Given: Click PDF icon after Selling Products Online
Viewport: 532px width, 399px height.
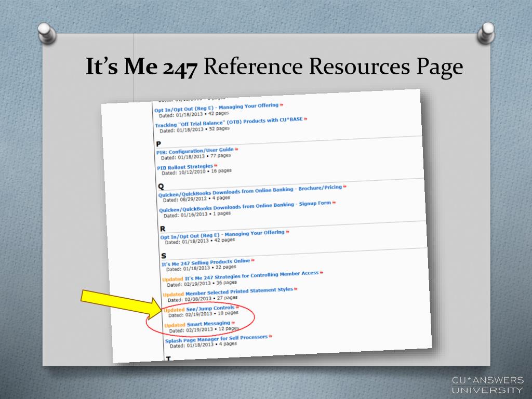Looking at the screenshot, I should (253, 260).
